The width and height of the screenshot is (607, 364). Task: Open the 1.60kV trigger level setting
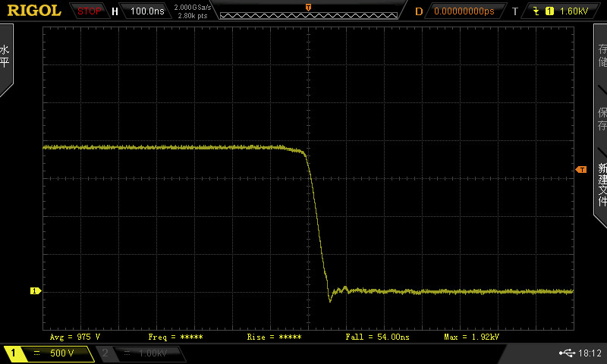573,11
